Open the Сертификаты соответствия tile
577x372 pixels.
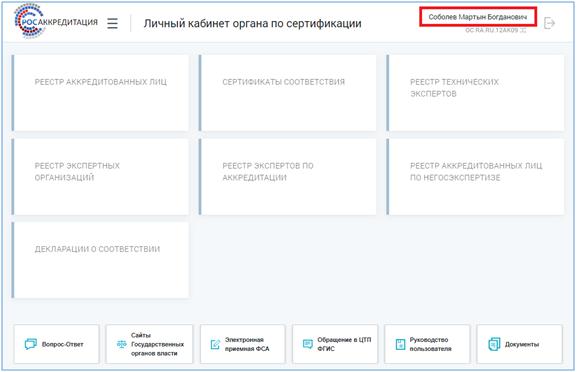click(x=288, y=93)
